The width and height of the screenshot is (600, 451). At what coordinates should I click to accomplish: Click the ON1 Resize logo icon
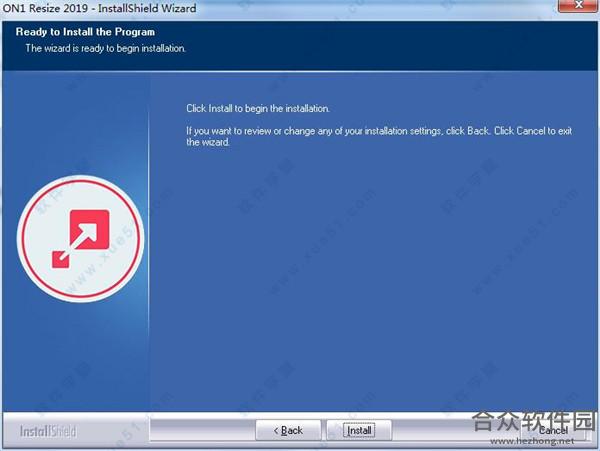coord(80,239)
